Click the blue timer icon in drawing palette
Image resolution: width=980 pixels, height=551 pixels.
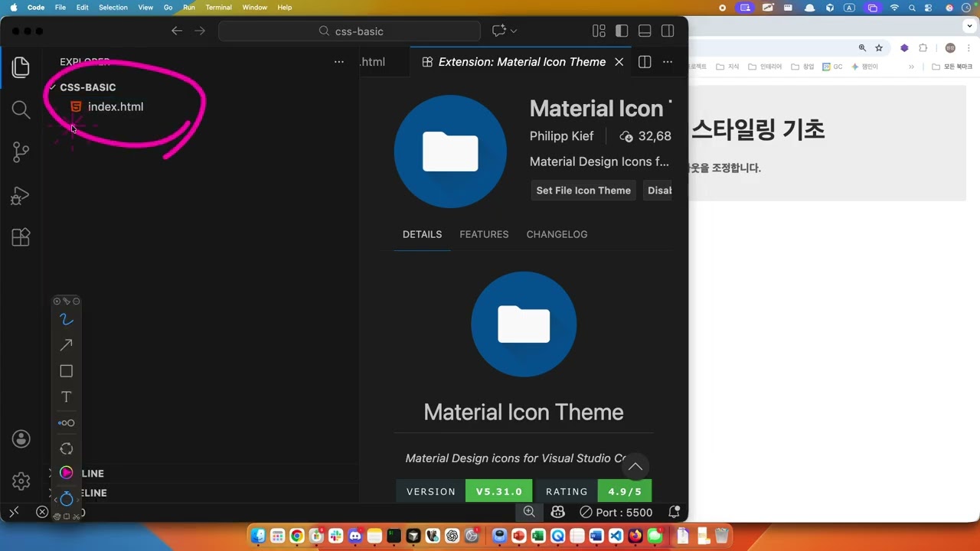click(67, 499)
